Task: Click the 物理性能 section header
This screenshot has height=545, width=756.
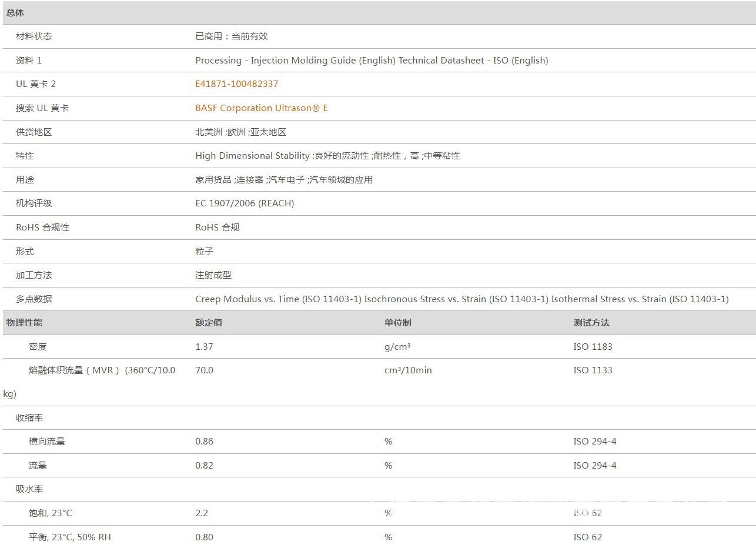Action: coord(24,323)
